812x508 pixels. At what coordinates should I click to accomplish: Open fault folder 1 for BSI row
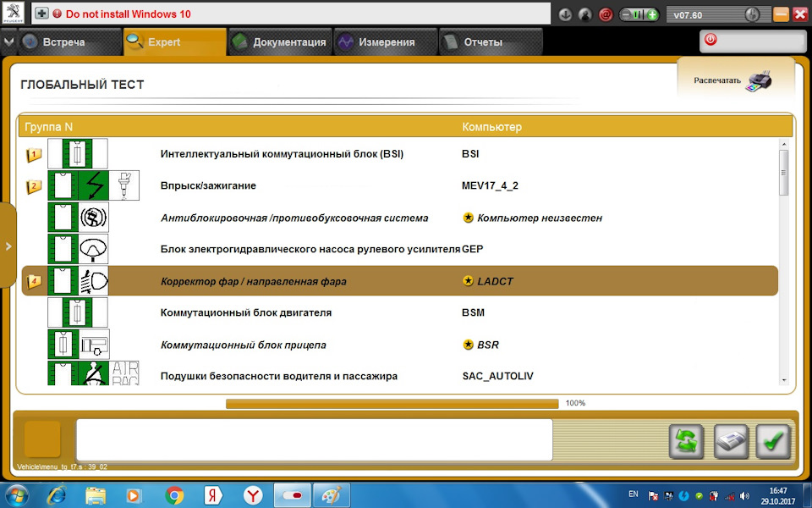tap(34, 154)
